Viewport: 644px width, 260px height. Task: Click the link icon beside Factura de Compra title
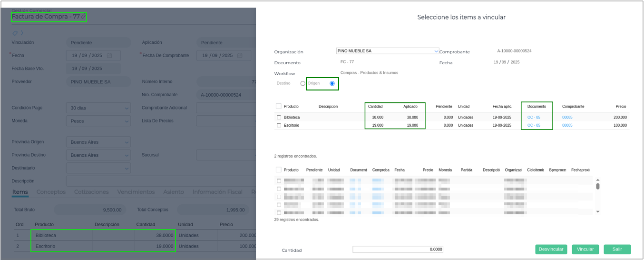[x=84, y=17]
